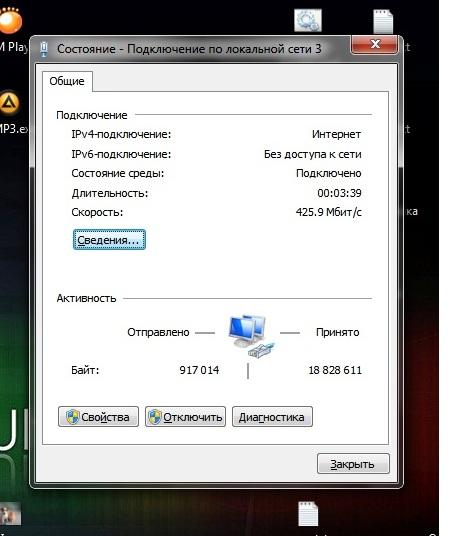
Task: Select the text document icon at top right
Action: tap(383, 22)
